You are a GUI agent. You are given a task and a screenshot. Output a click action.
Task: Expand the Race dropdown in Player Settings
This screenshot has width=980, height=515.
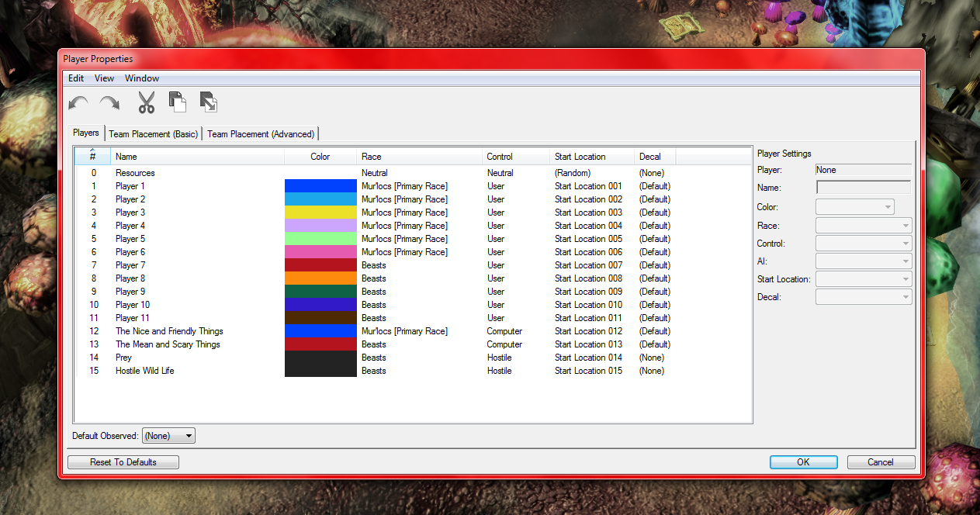coord(864,225)
